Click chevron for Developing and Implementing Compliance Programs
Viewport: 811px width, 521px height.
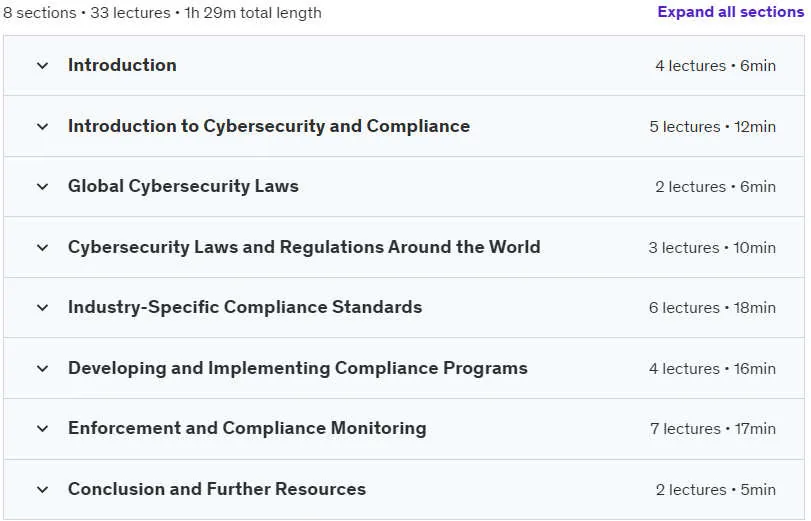(42, 369)
